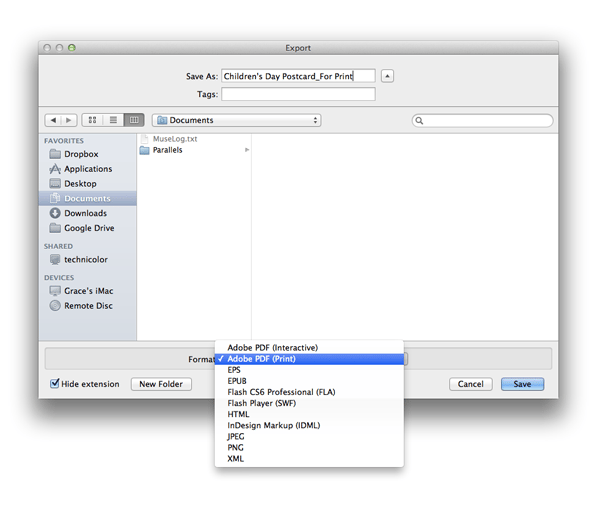Switch to list view
The height and width of the screenshot is (505, 600).
tap(113, 120)
